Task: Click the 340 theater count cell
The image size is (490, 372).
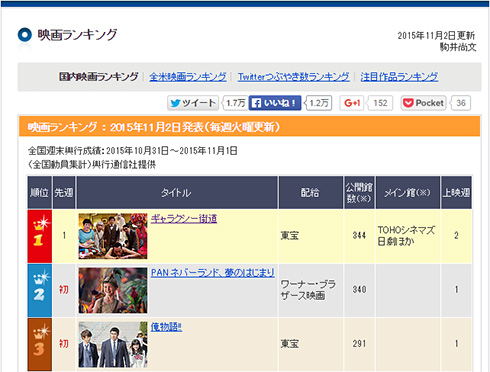Action: pos(359,290)
